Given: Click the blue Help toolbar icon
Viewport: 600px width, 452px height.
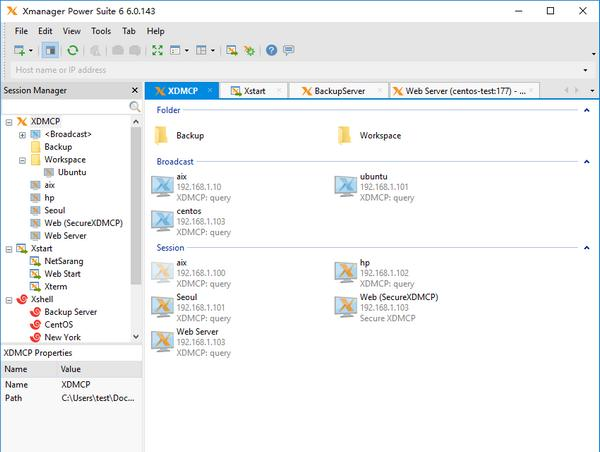Looking at the screenshot, I should pos(271,50).
